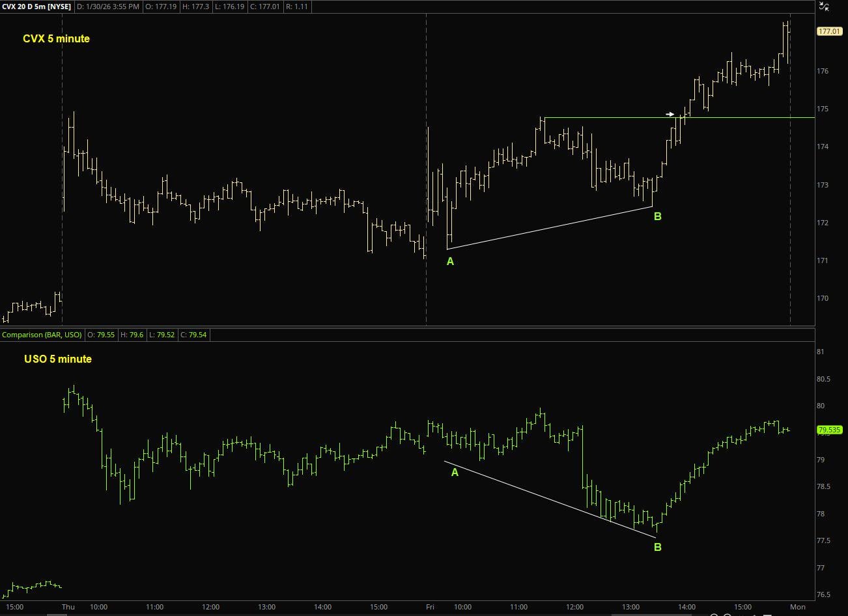
Task: Click the 79.535 USO last price bubble
Action: click(x=829, y=430)
